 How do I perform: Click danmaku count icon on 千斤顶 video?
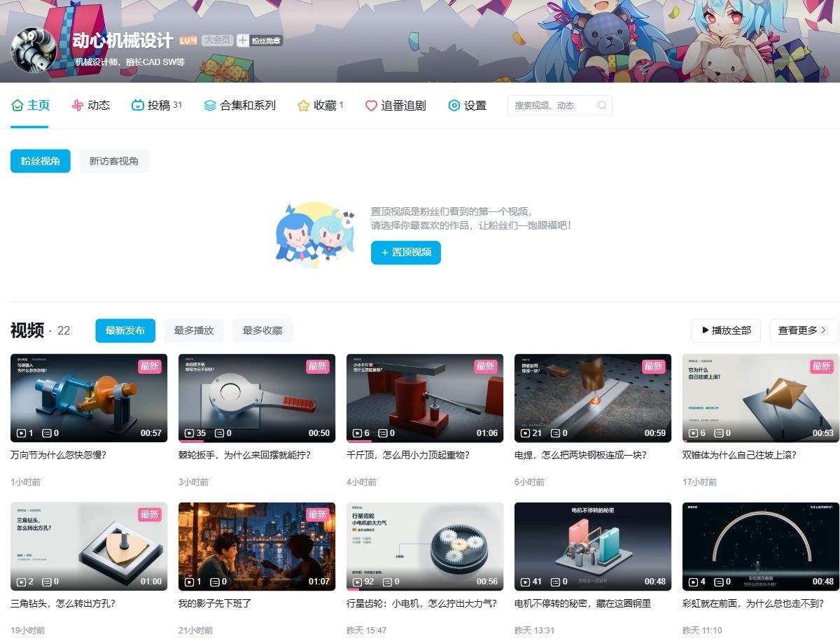point(383,433)
